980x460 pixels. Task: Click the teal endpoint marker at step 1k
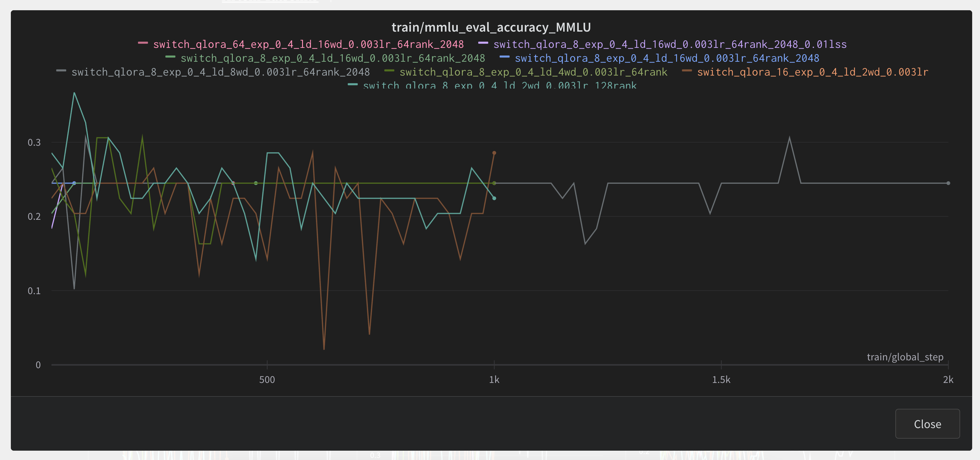click(494, 198)
